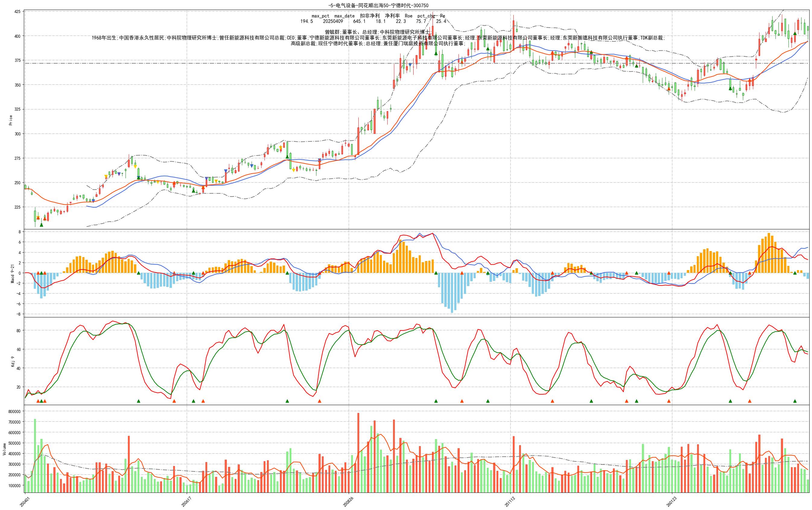Click the rightmost green triangle in MACD panel
Viewport: 812px width, 510px height.
795,273
